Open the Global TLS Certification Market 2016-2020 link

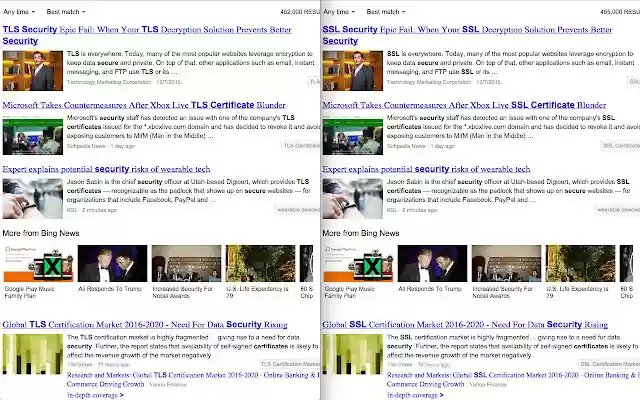145,324
